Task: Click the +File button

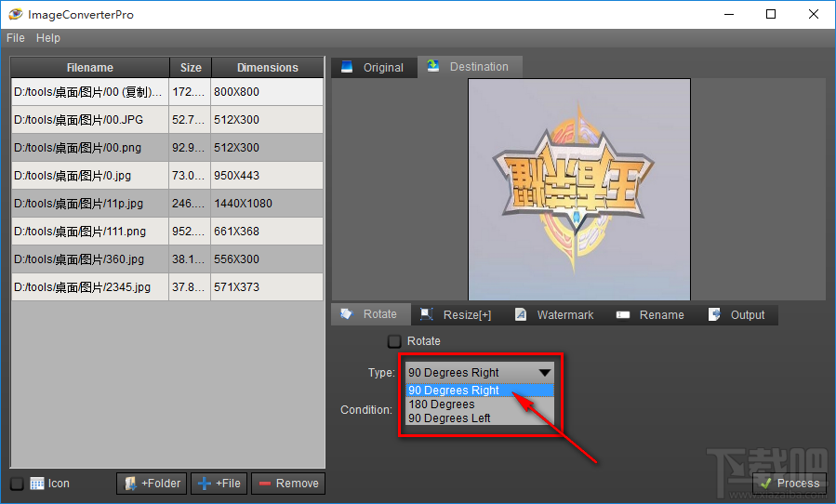Action: (x=219, y=484)
